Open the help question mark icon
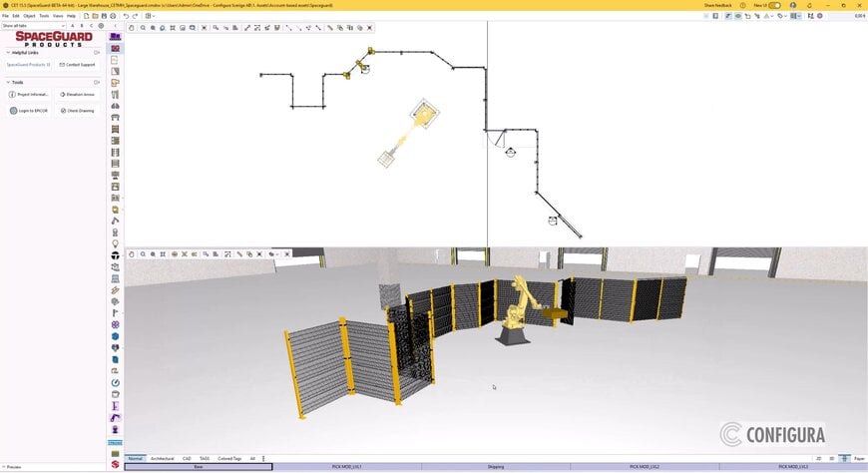This screenshot has width=868, height=473. tap(743, 6)
